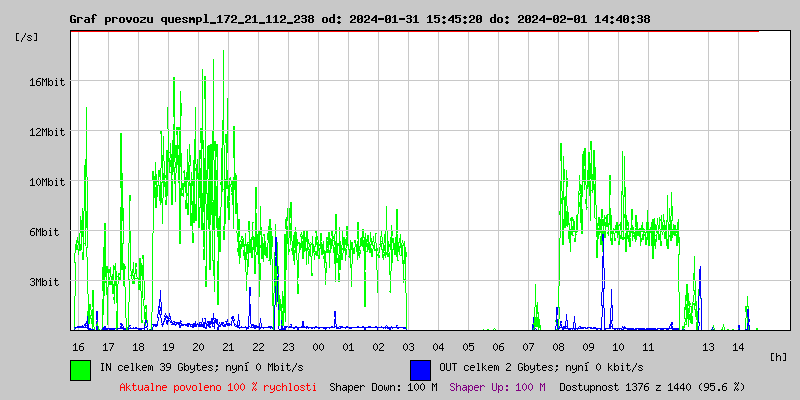Viewport: 800px width, 400px height.
Task: Click the purple 'Shaper Up: 100 M' text
Action: pos(497,387)
